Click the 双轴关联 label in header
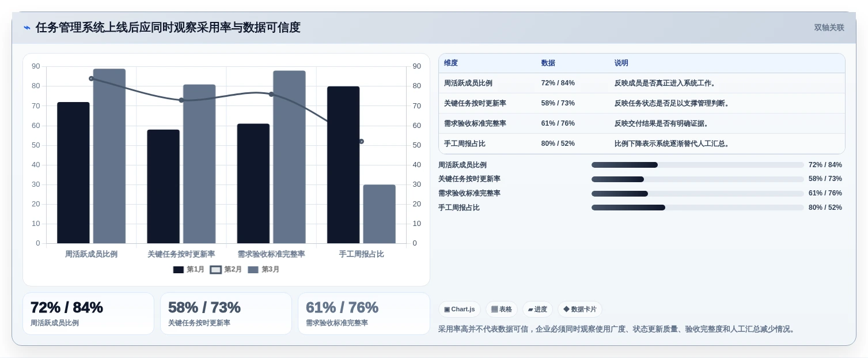Image resolution: width=868 pixels, height=358 pixels. [x=829, y=28]
